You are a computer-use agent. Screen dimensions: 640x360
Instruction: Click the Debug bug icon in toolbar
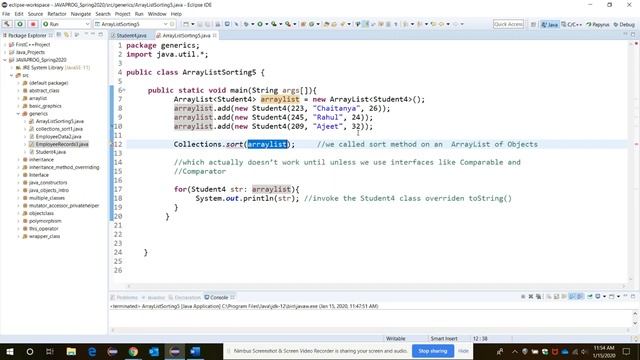coord(246,24)
